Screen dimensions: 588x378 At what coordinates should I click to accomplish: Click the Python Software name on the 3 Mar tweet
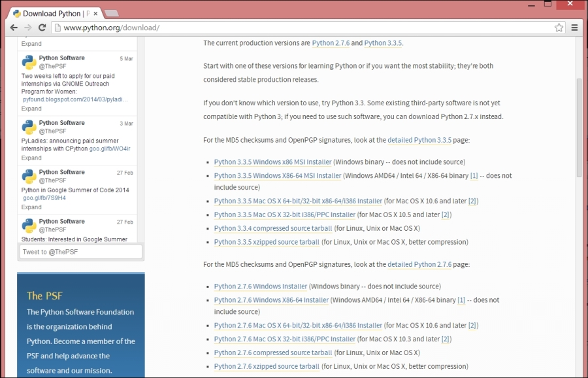click(x=62, y=123)
